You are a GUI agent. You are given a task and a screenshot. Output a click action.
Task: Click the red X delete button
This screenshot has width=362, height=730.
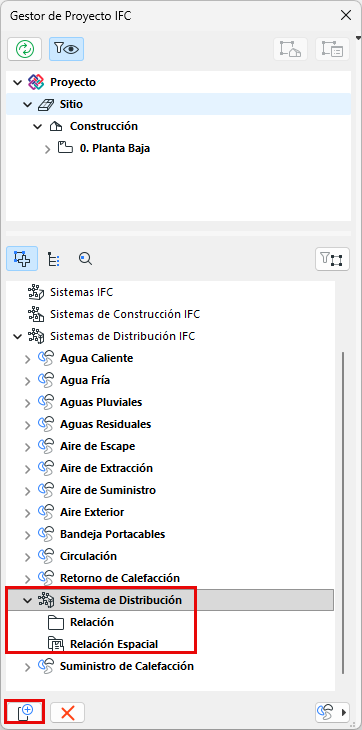click(67, 713)
